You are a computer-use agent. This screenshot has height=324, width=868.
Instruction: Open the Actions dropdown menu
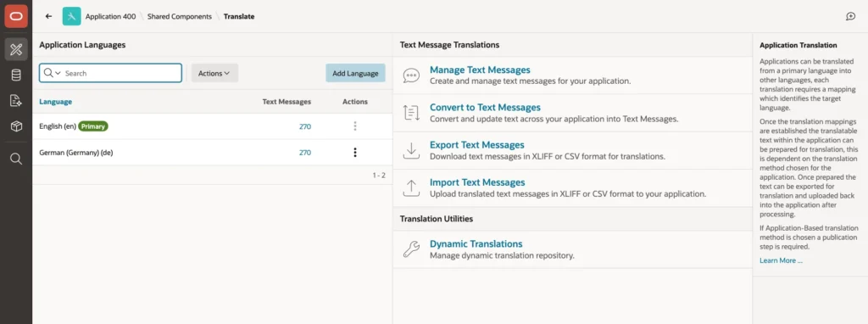tap(214, 73)
